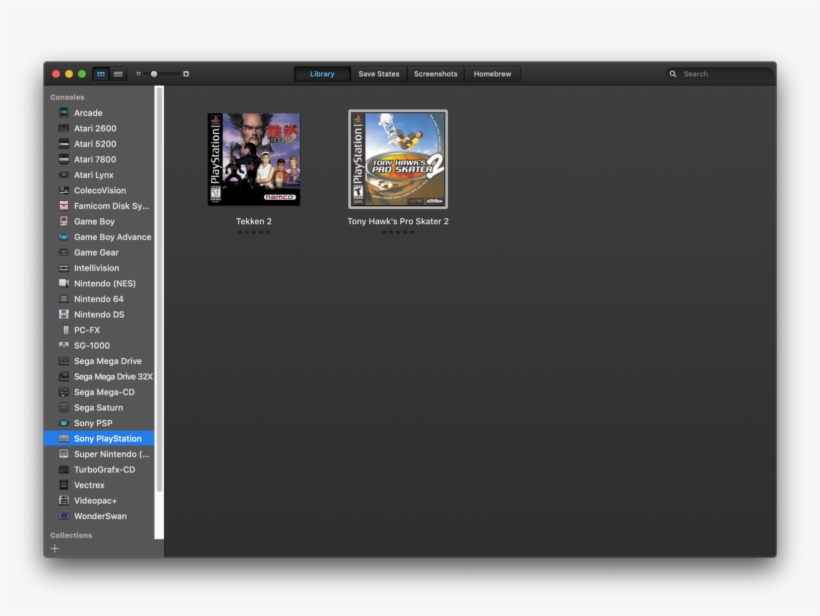
Task: Select the Atari 5200 console icon
Action: (x=64, y=144)
